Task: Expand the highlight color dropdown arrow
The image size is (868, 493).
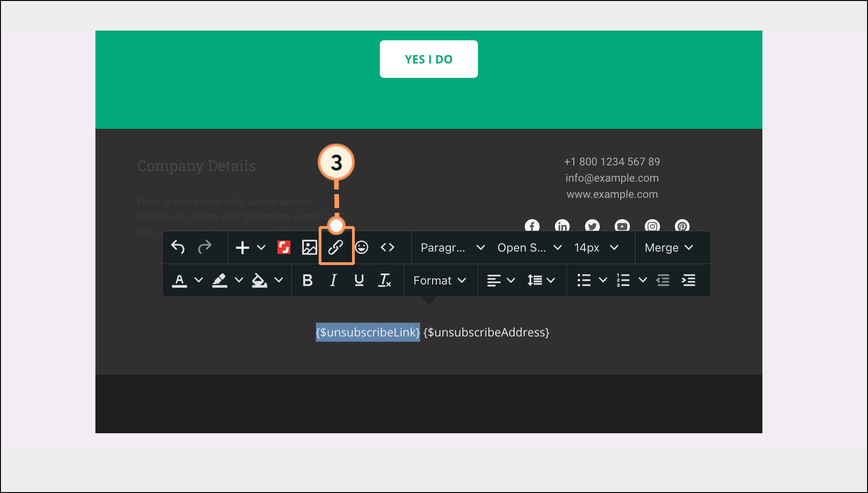Action: pyautogui.click(x=239, y=280)
